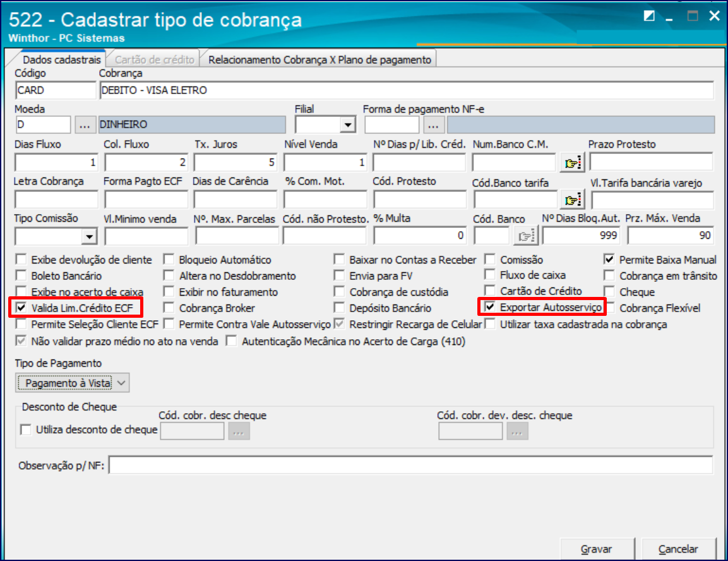Click the Código input field
The image size is (728, 561).
coord(56,90)
